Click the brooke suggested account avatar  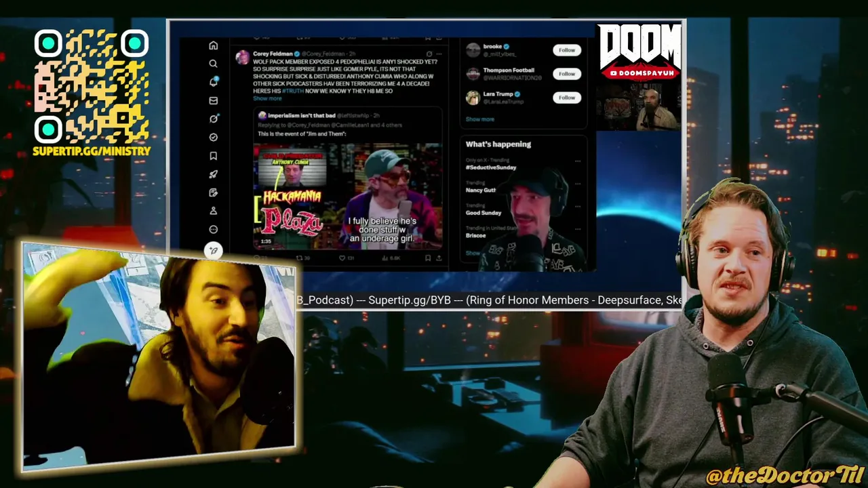(x=473, y=50)
